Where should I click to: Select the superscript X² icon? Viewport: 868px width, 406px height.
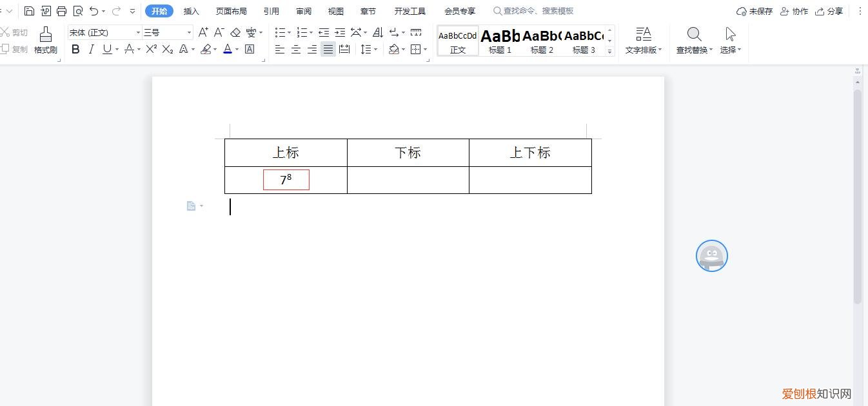click(150, 49)
